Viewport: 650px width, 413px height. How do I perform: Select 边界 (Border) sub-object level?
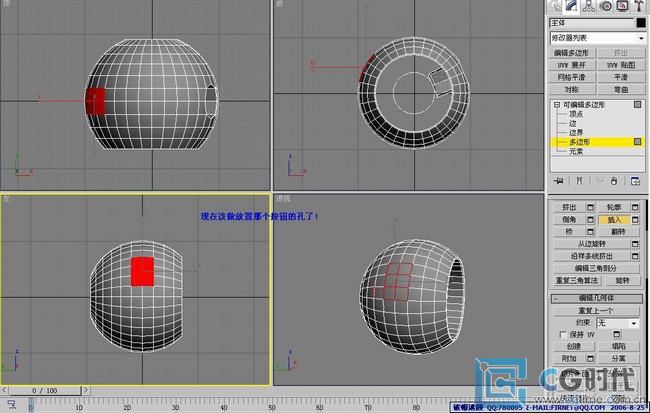576,133
